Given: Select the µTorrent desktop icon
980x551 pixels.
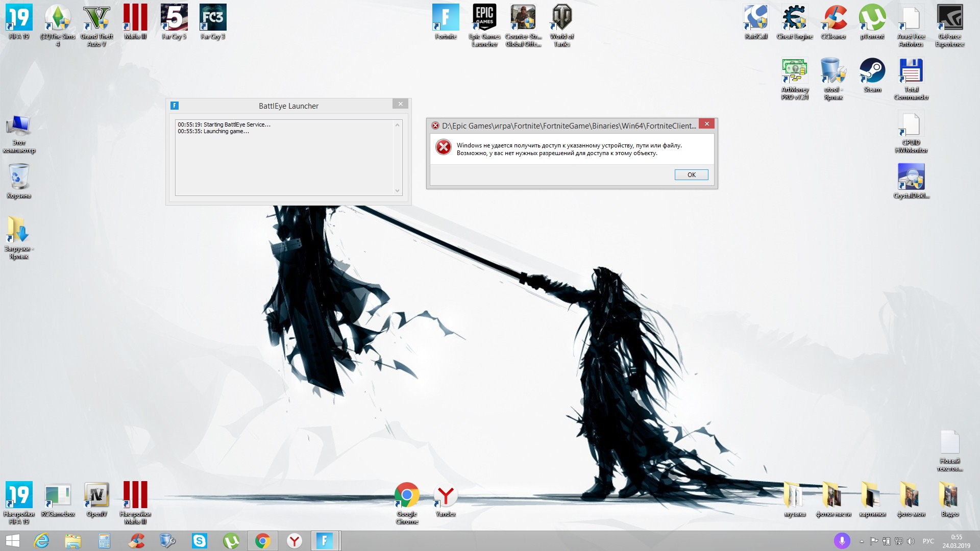Looking at the screenshot, I should 872,22.
